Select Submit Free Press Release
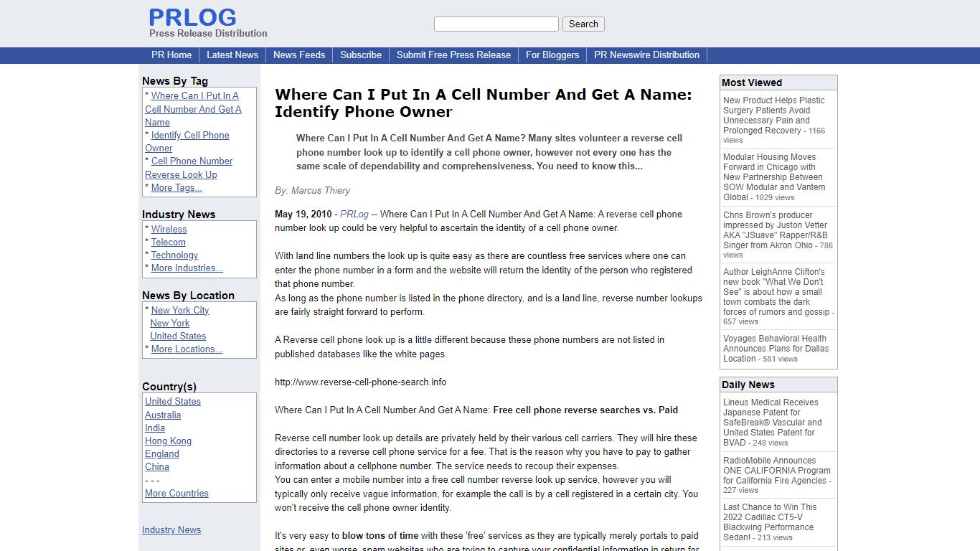 [453, 55]
